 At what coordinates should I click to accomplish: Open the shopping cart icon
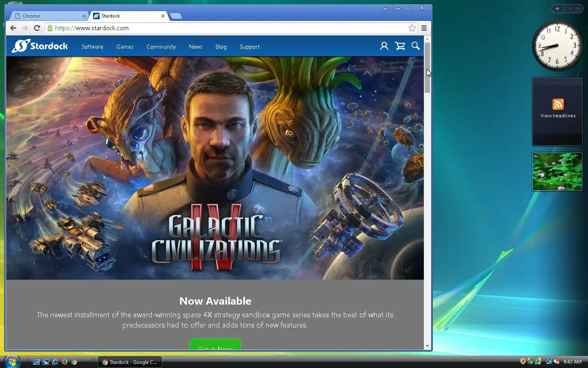coord(400,46)
